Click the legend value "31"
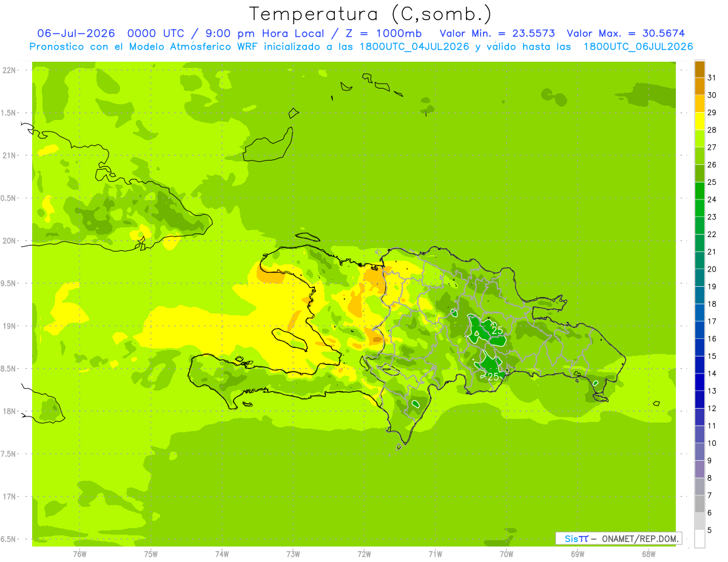The width and height of the screenshot is (728, 562). click(x=712, y=78)
